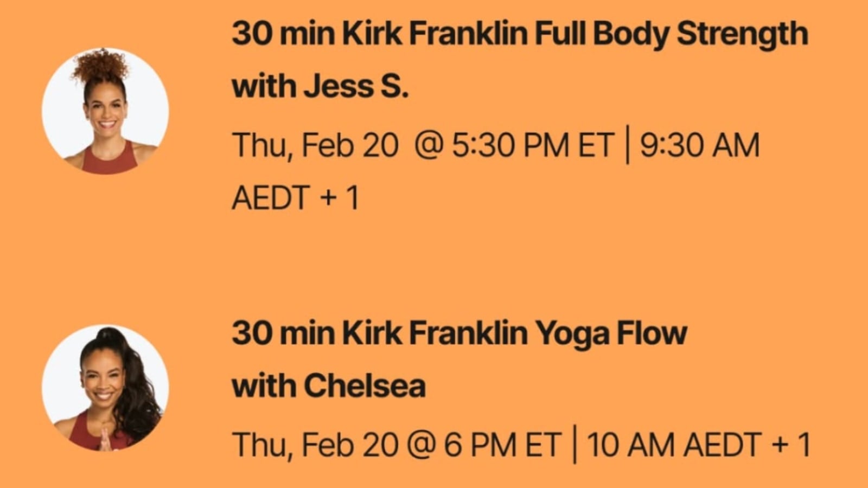Click the "with Chelsea" instructor text
This screenshot has width=868, height=488.
tap(329, 386)
